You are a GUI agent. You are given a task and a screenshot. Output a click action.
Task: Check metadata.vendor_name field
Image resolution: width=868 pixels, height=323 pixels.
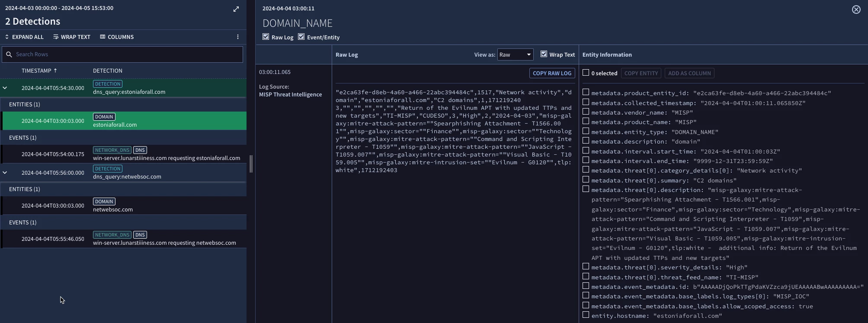coord(586,112)
